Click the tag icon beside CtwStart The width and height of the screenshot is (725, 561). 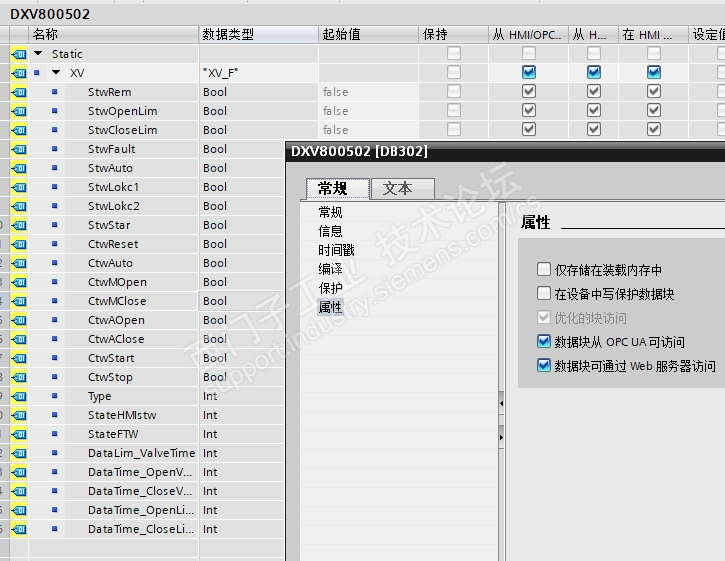[x=19, y=358]
